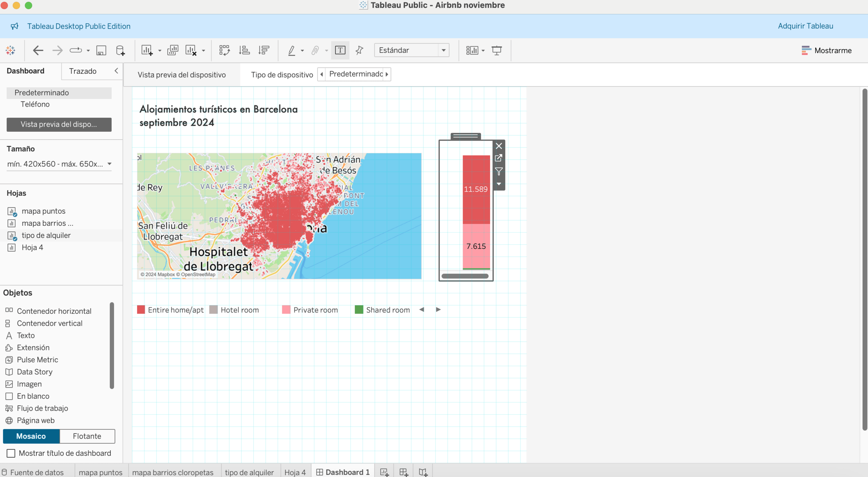Screen dimensions: 868x477
Task: Click the Adquirir Tableau link
Action: (x=805, y=26)
